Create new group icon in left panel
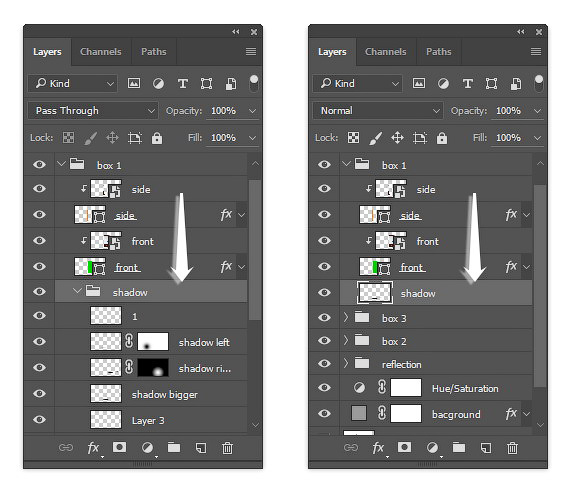This screenshot has width=570, height=498. pyautogui.click(x=174, y=447)
